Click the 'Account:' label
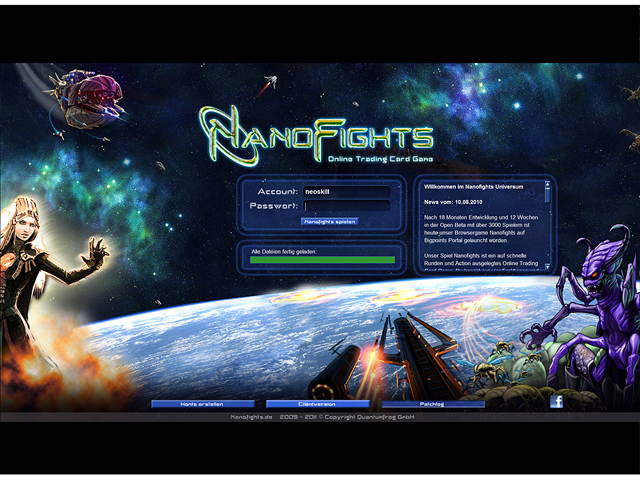 [278, 191]
